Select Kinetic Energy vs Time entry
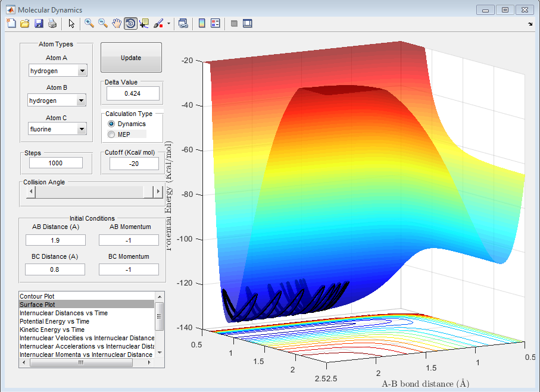This screenshot has width=540, height=392. 52,330
